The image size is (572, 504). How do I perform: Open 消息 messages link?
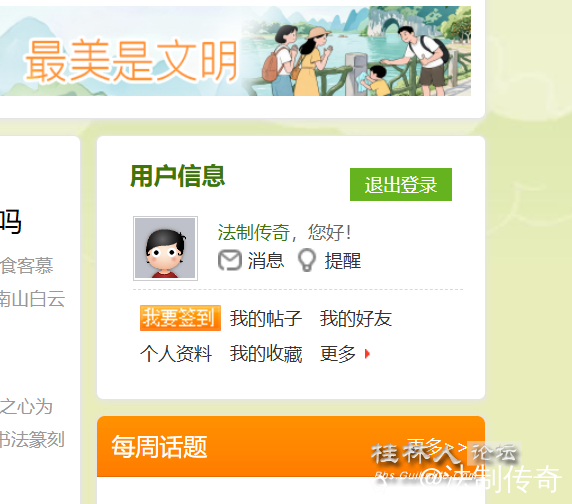(266, 261)
